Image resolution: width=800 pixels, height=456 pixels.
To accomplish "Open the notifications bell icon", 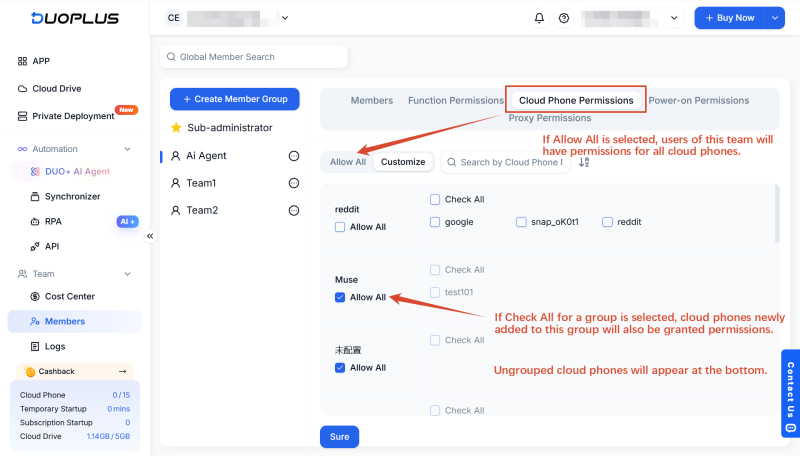I will 539,18.
